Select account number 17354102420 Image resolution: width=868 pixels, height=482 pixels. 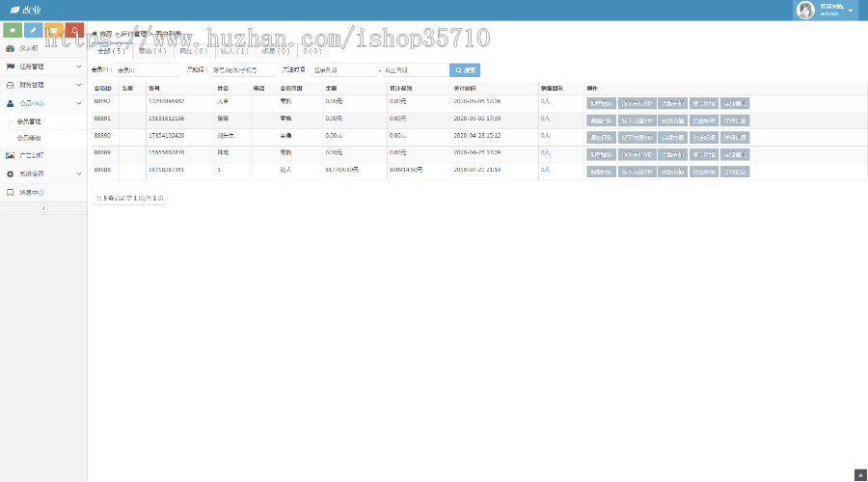(x=167, y=136)
